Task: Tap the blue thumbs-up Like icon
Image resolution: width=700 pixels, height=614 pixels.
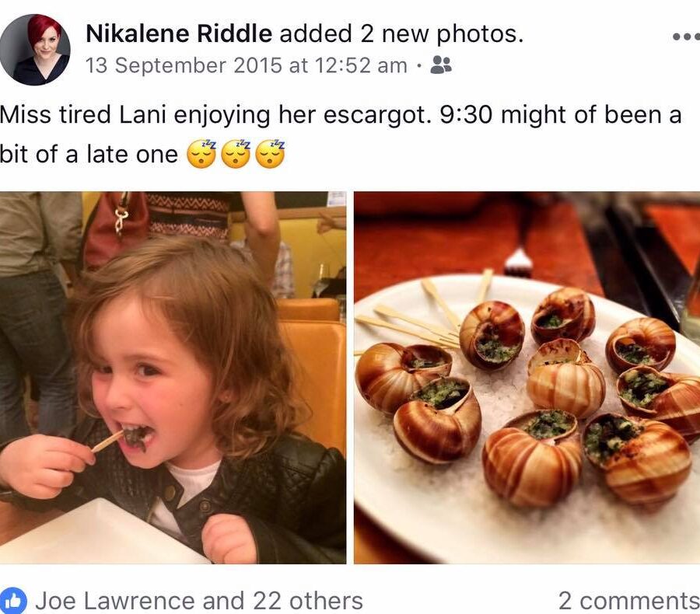Action: tap(14, 600)
